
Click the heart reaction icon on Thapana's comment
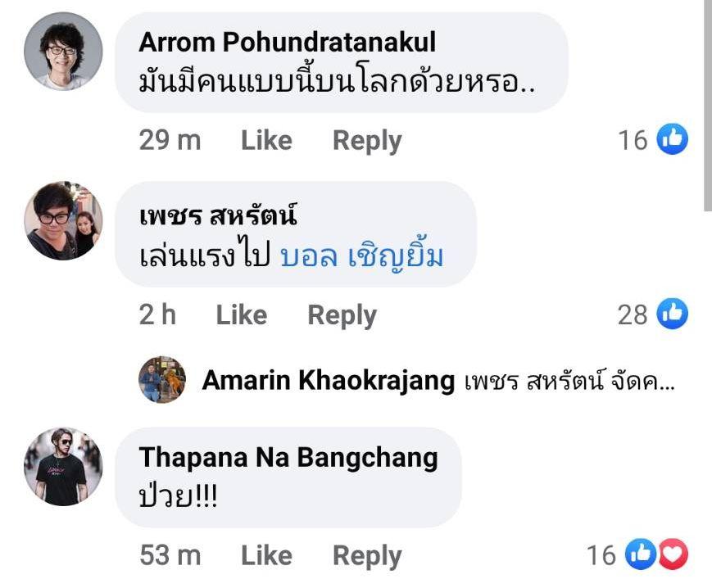click(x=673, y=555)
